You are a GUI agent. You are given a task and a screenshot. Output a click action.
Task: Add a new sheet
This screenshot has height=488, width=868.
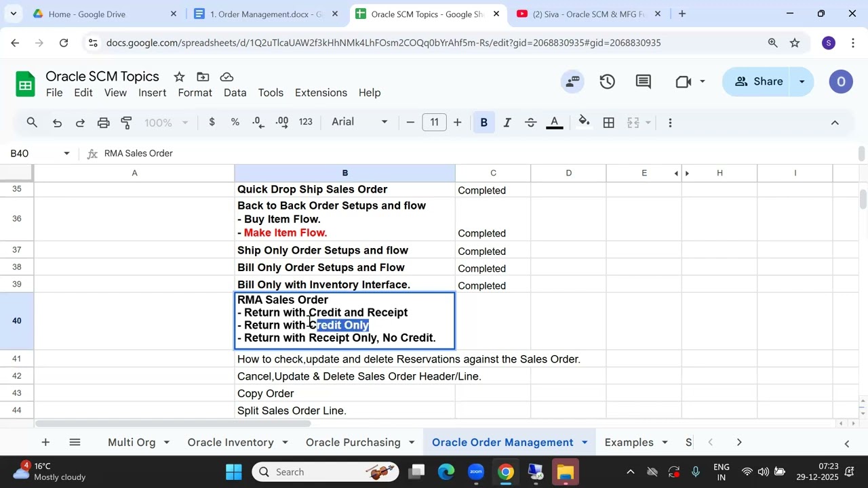coord(45,443)
